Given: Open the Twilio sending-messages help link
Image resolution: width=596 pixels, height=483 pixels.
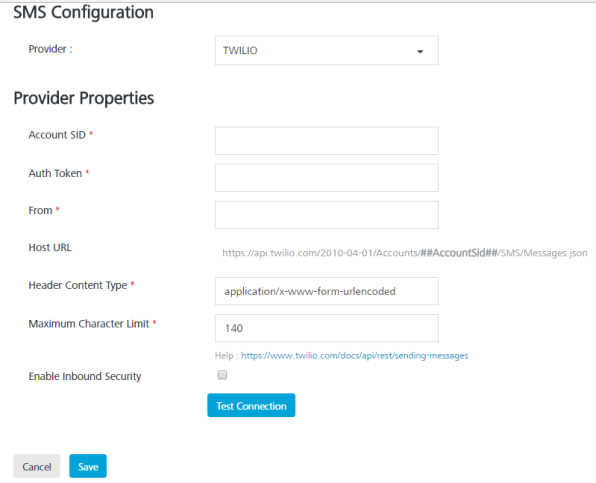Looking at the screenshot, I should [x=355, y=356].
